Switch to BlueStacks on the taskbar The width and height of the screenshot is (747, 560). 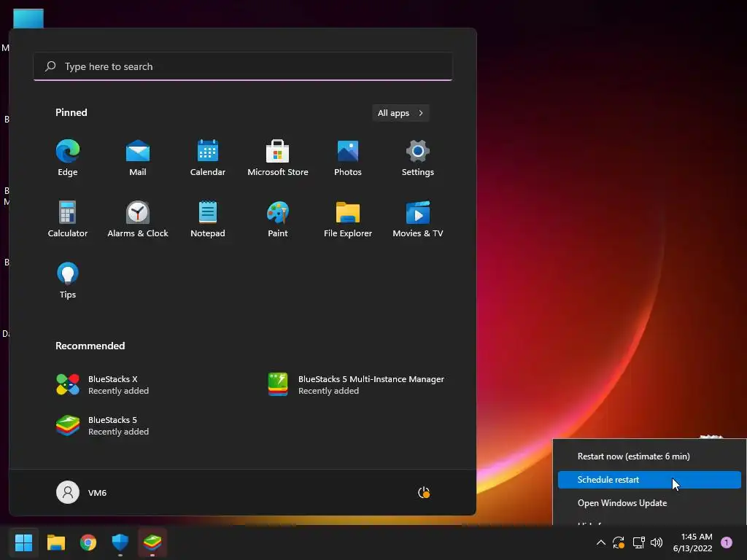[x=152, y=542]
